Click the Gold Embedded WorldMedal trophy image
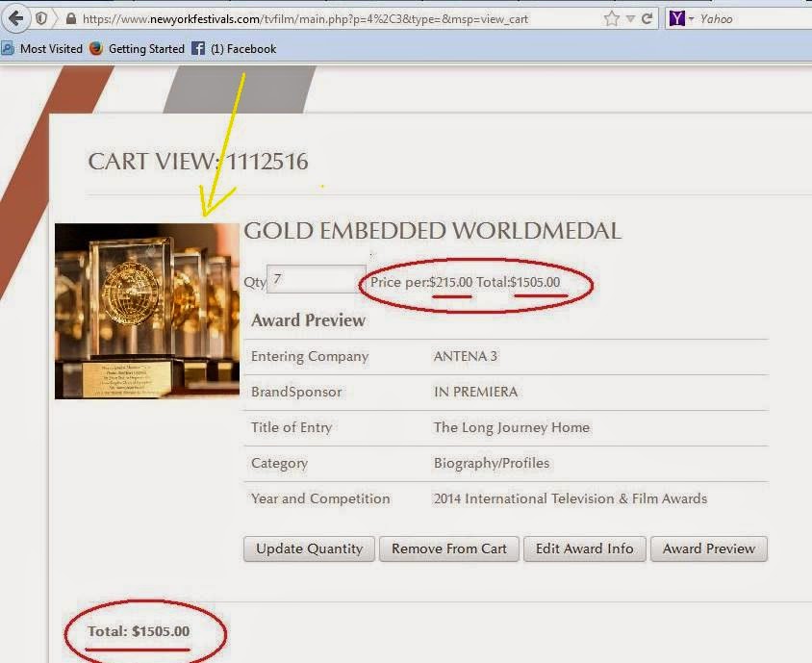 click(146, 311)
